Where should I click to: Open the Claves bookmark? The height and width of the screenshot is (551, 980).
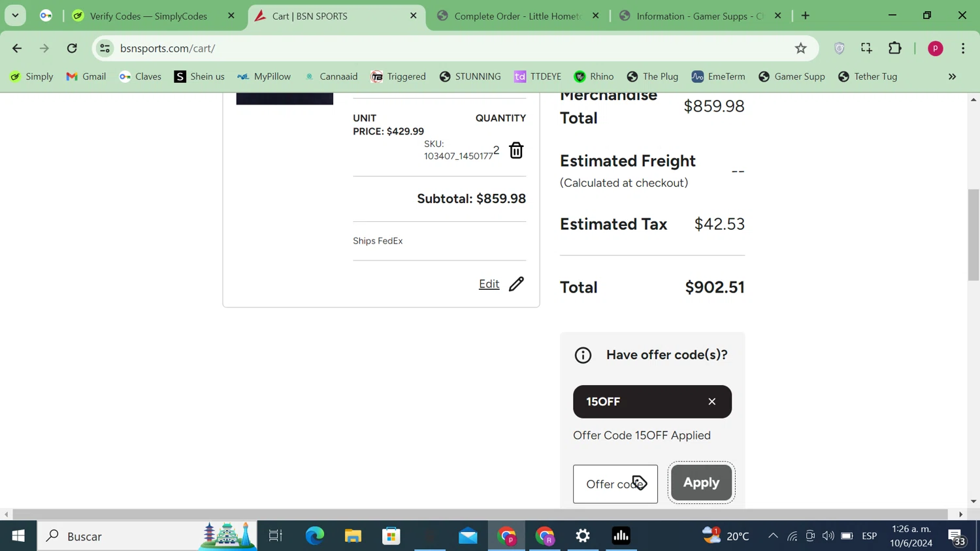point(140,76)
